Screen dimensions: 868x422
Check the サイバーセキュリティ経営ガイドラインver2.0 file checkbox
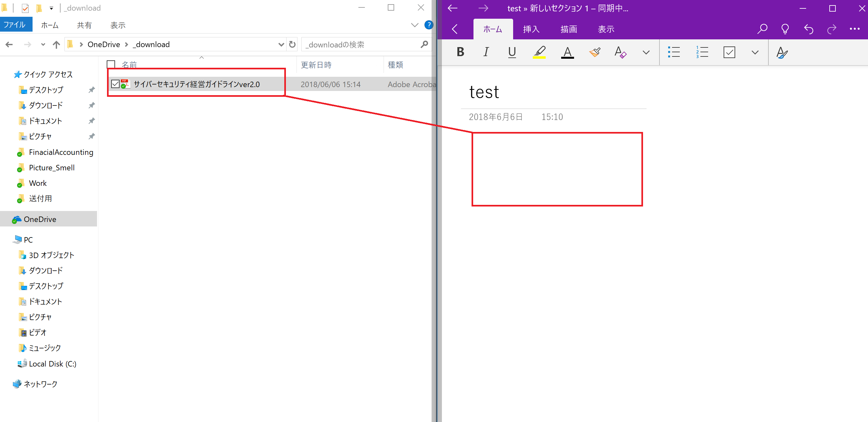coord(116,84)
